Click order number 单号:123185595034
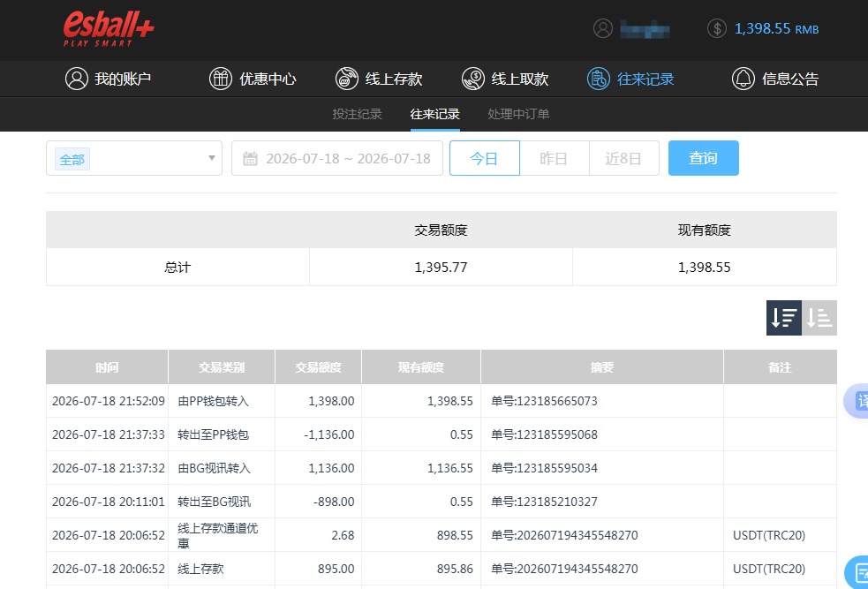This screenshot has height=589, width=868. (x=544, y=468)
